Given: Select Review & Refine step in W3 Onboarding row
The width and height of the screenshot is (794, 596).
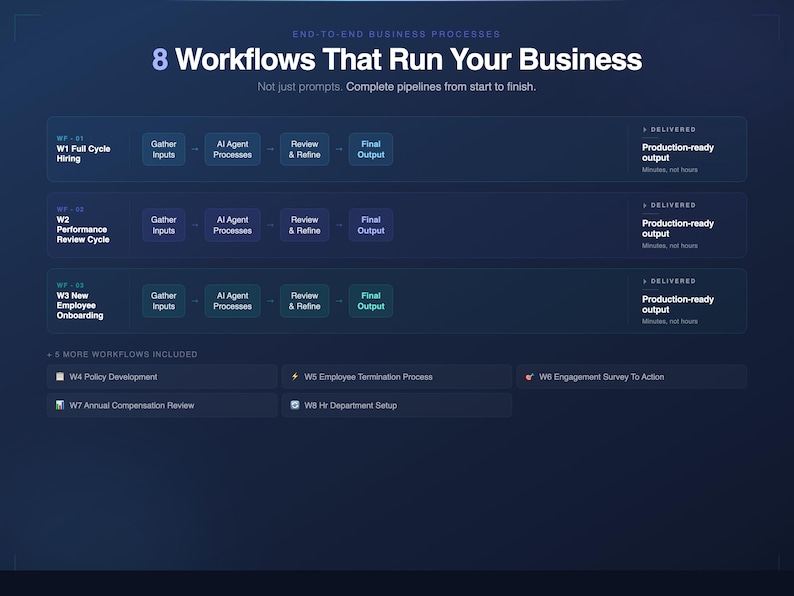Looking at the screenshot, I should (x=304, y=301).
